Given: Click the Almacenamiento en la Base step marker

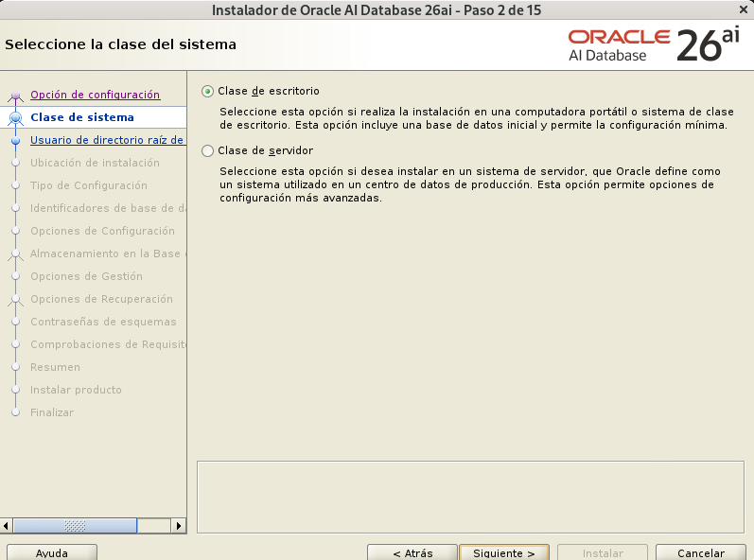Looking at the screenshot, I should click(15, 254).
